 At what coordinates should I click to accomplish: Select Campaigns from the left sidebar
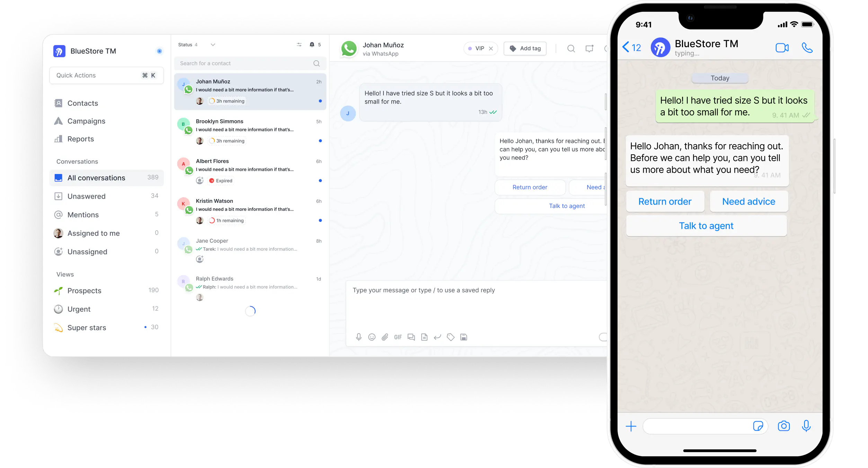point(86,121)
